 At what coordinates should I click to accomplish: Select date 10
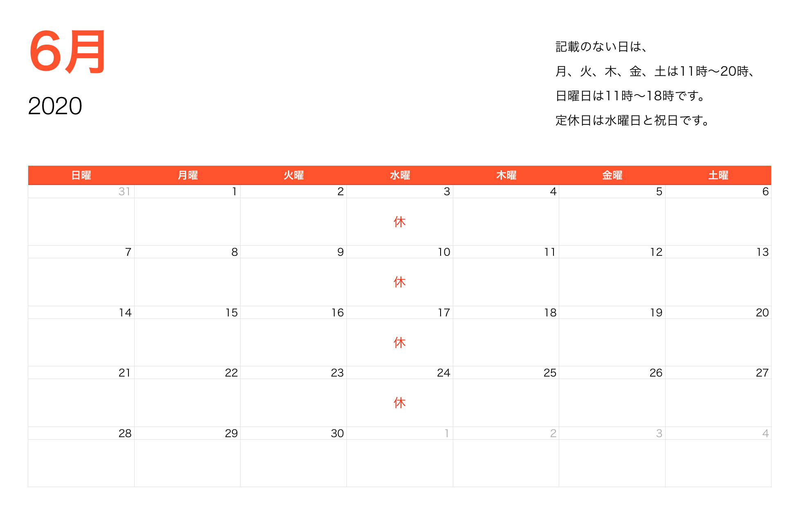pyautogui.click(x=444, y=252)
